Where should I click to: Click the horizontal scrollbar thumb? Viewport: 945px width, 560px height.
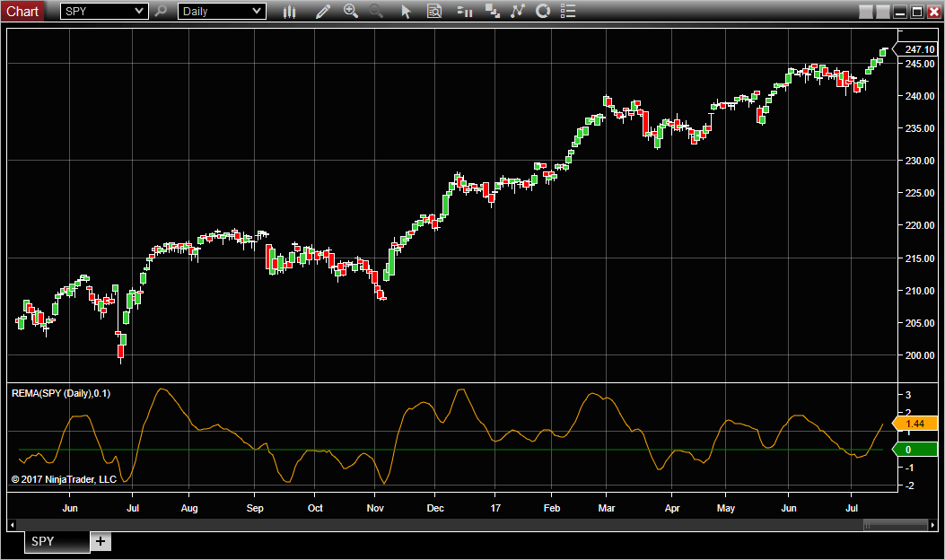(895, 525)
